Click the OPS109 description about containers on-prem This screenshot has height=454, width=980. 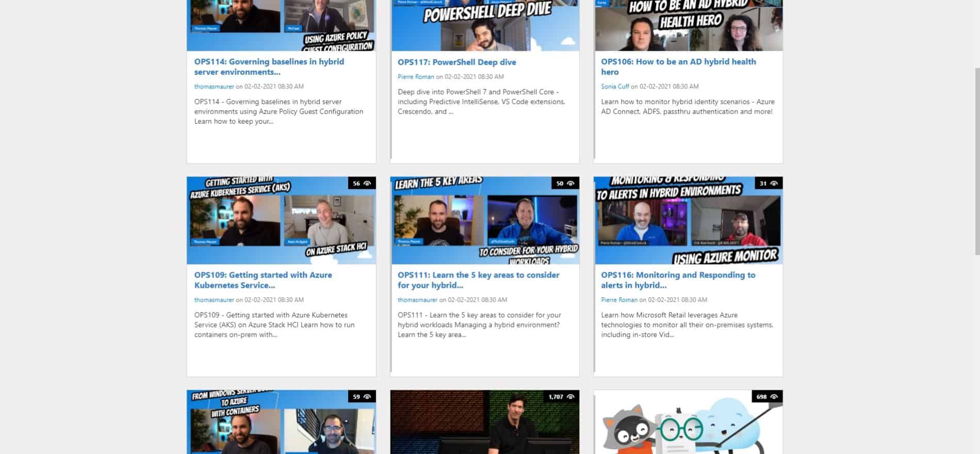click(274, 325)
